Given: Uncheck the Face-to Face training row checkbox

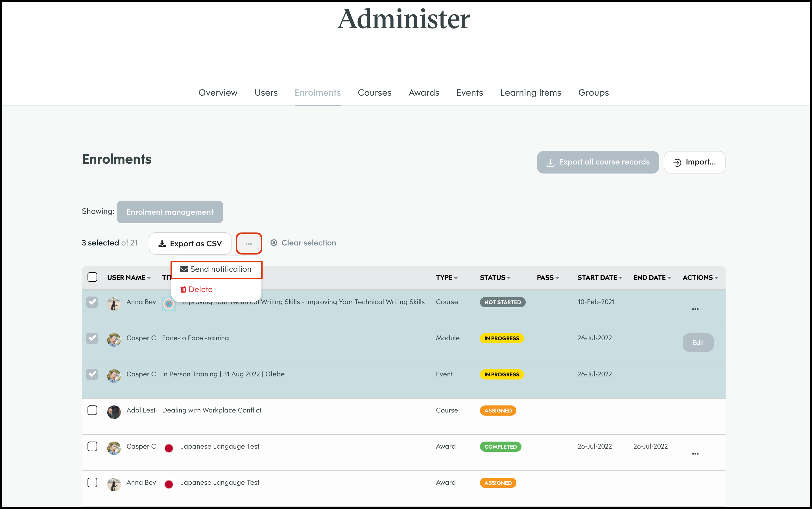Looking at the screenshot, I should 92,338.
